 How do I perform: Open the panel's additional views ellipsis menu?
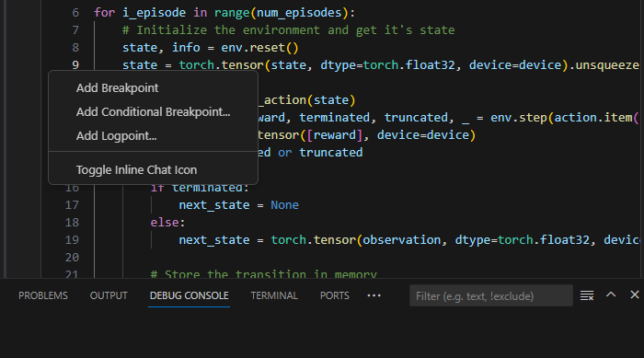(x=374, y=295)
